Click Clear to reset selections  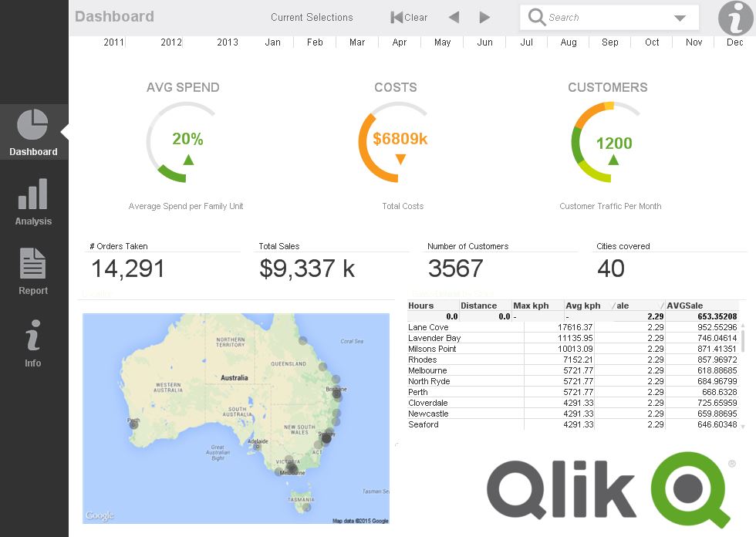[x=413, y=16]
